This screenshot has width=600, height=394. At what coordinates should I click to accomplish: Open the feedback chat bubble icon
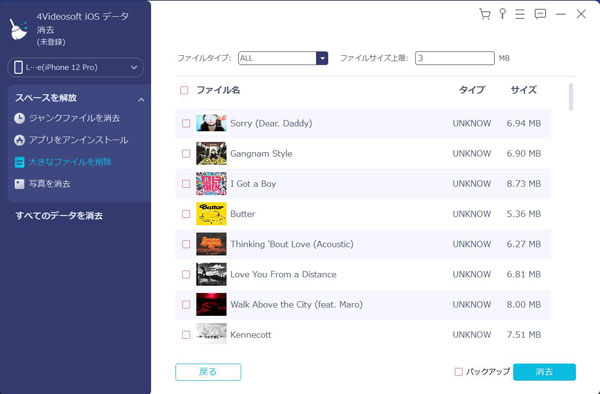[540, 14]
